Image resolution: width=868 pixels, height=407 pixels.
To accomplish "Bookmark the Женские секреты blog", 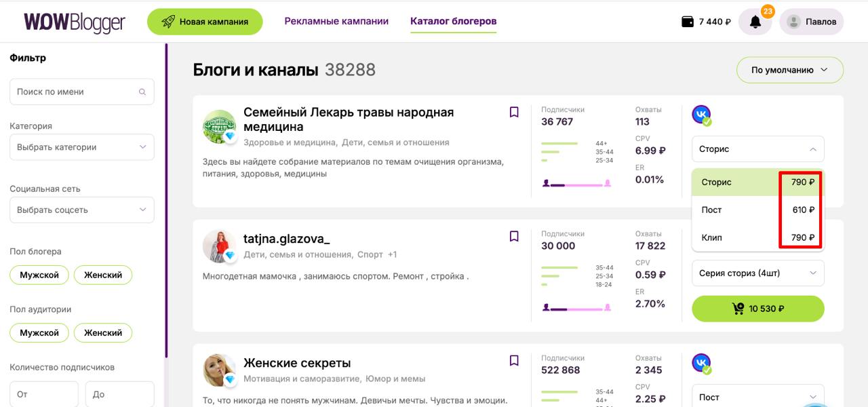I will [514, 360].
